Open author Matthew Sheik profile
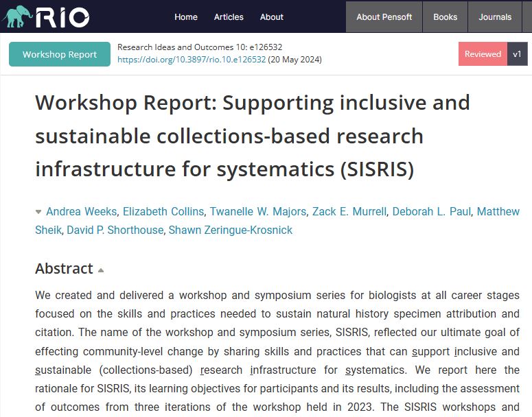The image size is (532, 417). click(x=498, y=211)
